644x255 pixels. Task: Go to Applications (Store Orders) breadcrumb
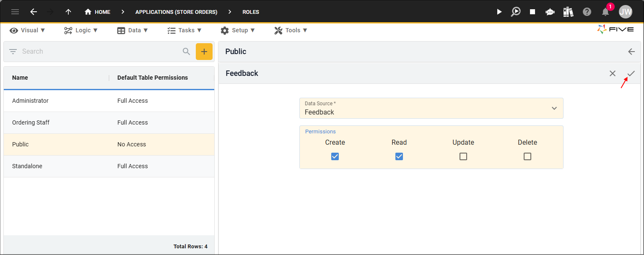[x=176, y=12]
